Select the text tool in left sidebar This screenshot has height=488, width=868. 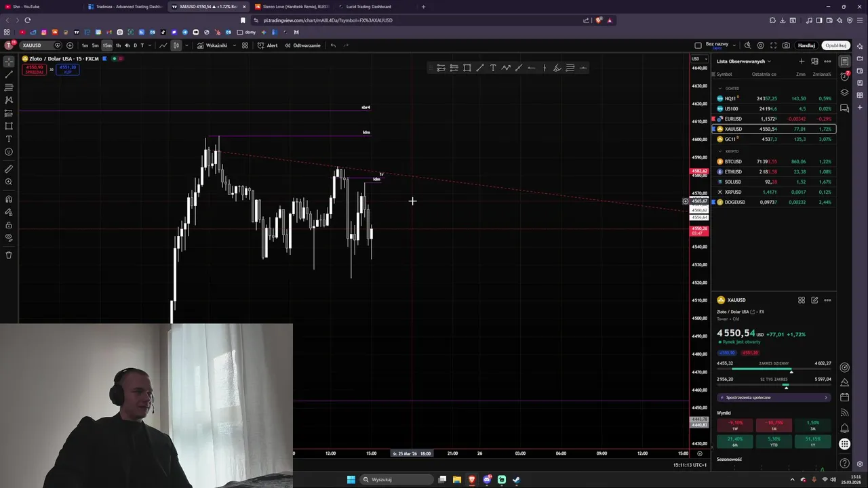click(9, 139)
